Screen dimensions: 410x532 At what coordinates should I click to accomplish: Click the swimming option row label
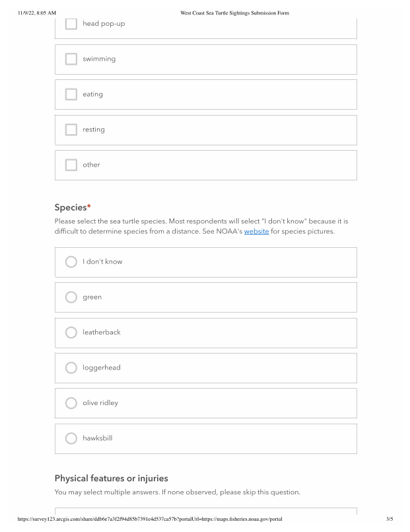tap(99, 59)
